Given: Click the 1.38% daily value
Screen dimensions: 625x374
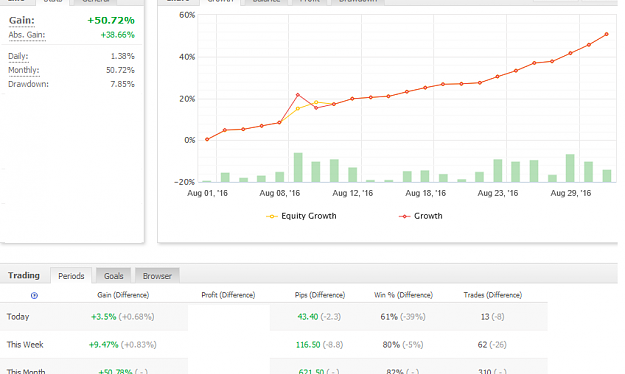Looking at the screenshot, I should point(122,56).
